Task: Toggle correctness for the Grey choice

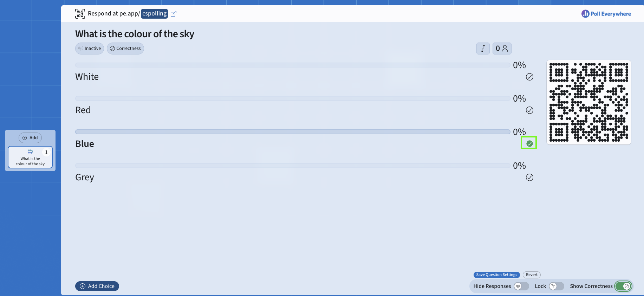Action: pyautogui.click(x=529, y=177)
